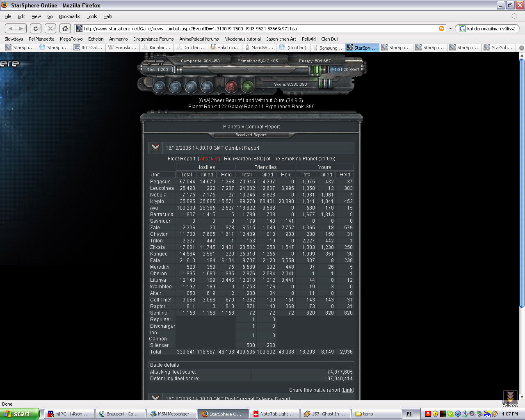Open the Help menu
The height and width of the screenshot is (420, 525).
click(x=108, y=16)
